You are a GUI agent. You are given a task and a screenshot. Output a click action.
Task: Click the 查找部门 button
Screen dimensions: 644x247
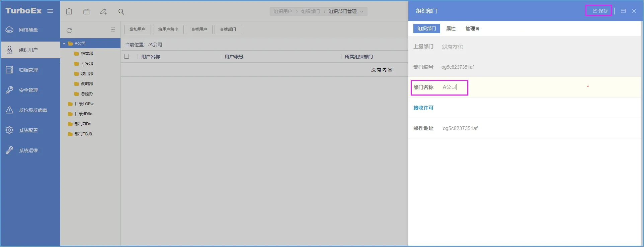tap(228, 29)
